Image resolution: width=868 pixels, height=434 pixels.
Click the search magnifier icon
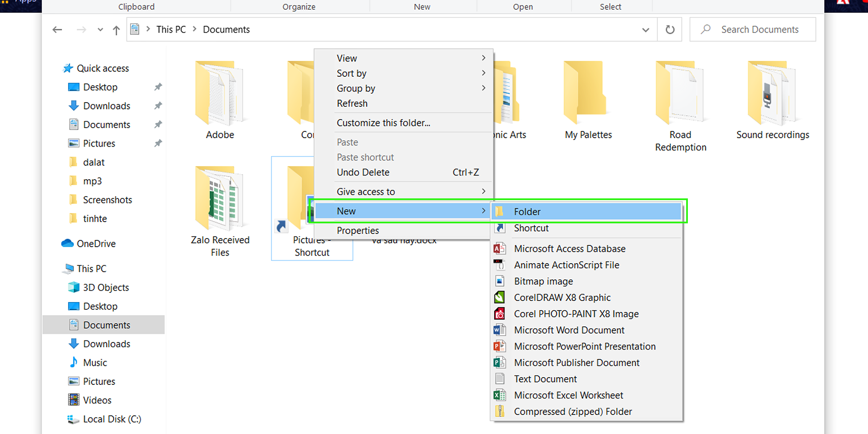coord(706,29)
